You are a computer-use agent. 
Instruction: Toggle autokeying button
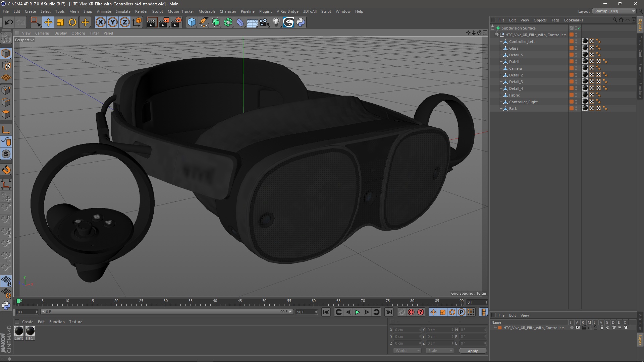(x=411, y=312)
